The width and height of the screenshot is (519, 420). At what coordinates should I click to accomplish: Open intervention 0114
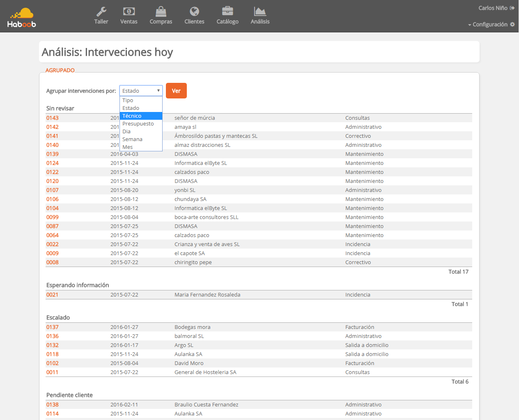(x=53, y=414)
